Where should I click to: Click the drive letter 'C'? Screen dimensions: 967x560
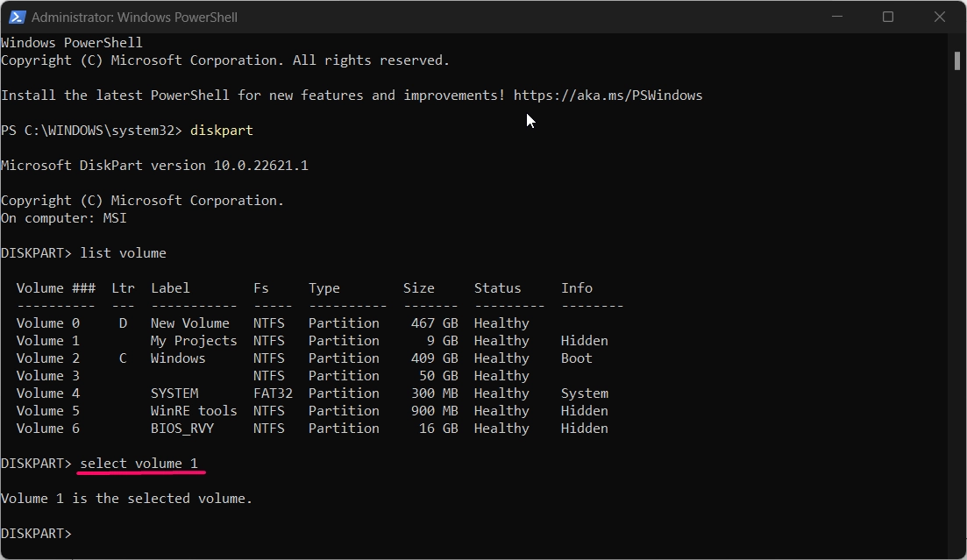click(124, 358)
